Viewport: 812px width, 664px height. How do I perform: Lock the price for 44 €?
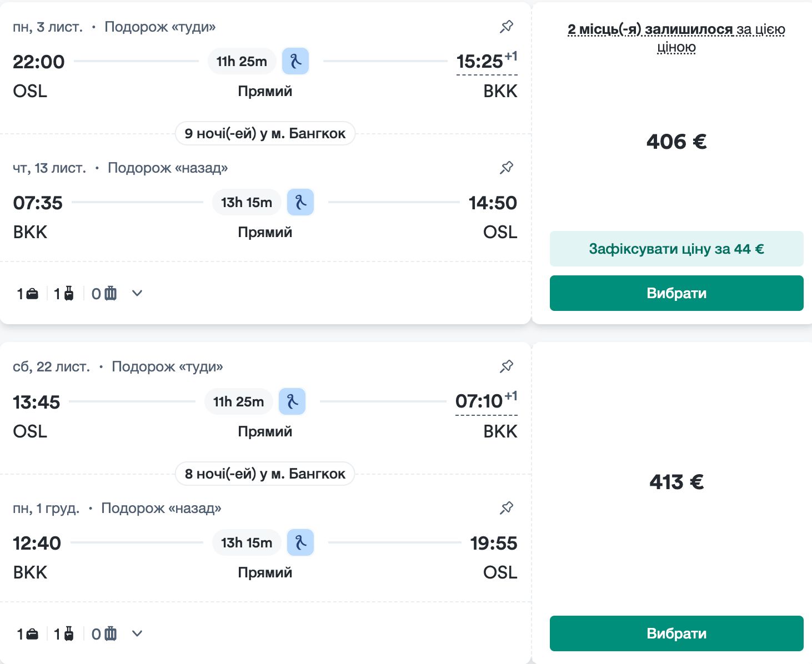676,249
